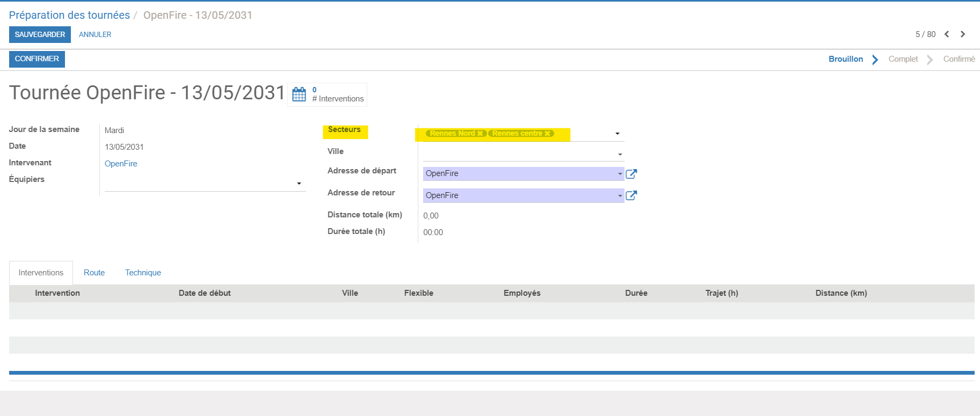
Task: Open Préparation des tournées breadcrumb
Action: 69,15
